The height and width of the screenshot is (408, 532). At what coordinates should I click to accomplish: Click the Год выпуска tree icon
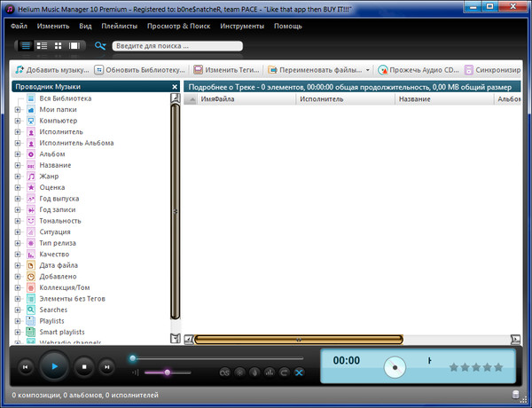click(31, 199)
